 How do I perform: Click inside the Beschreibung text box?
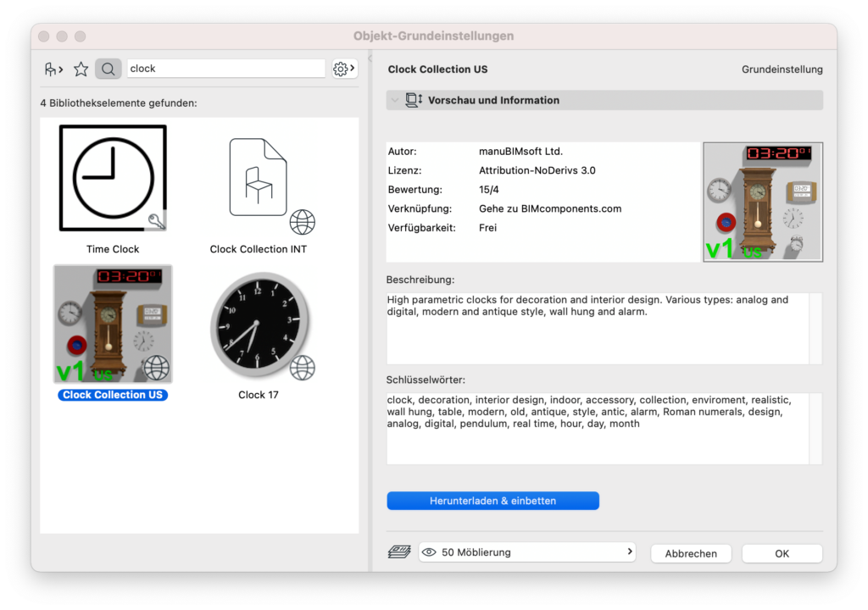tap(598, 328)
